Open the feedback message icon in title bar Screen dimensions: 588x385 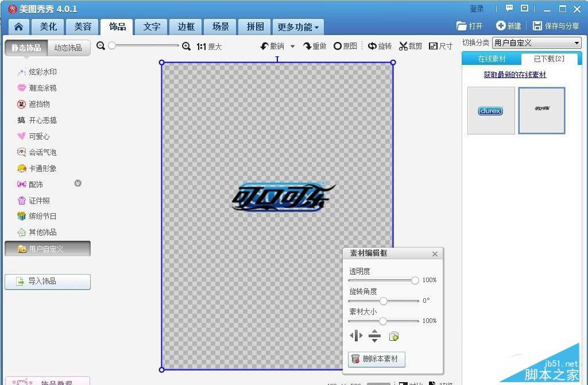pos(509,9)
